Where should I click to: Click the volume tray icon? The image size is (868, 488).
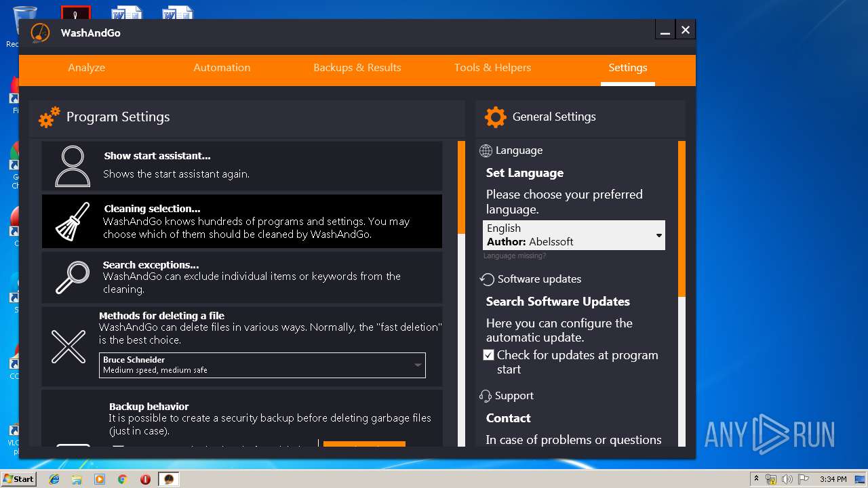pyautogui.click(x=787, y=479)
